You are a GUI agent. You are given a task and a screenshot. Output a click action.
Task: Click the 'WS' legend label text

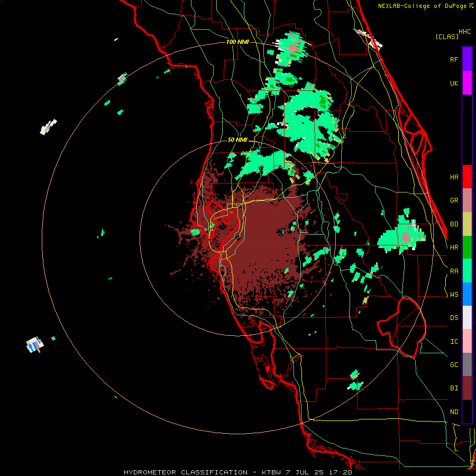tap(454, 295)
